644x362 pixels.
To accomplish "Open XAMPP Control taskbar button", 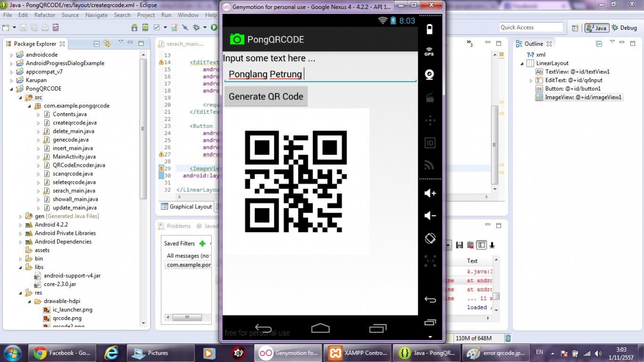I will click(358, 353).
